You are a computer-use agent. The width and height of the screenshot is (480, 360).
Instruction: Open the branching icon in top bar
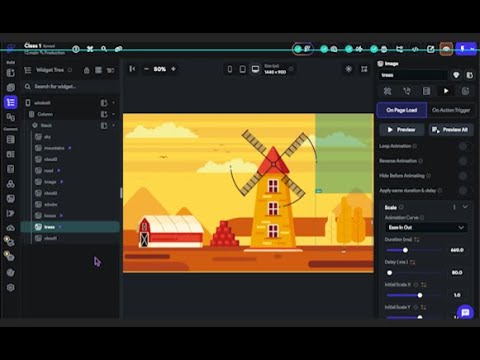(399, 49)
